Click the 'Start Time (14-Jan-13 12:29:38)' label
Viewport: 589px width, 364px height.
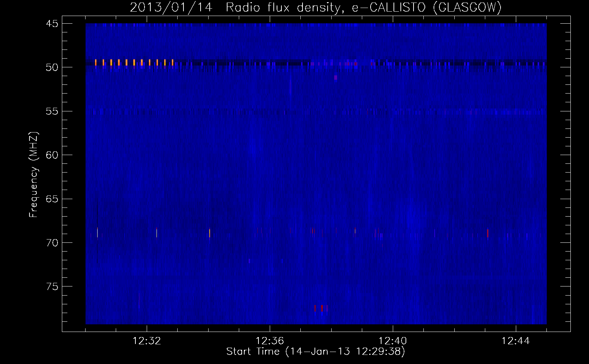click(x=316, y=351)
